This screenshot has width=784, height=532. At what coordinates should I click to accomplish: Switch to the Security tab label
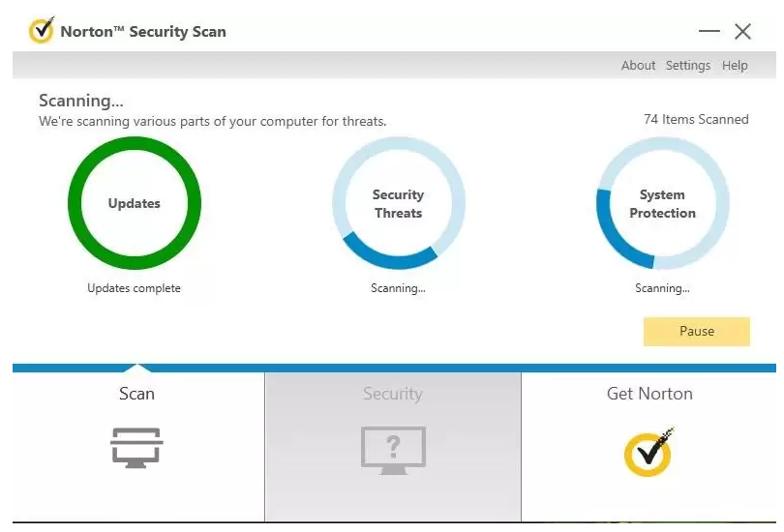click(393, 394)
